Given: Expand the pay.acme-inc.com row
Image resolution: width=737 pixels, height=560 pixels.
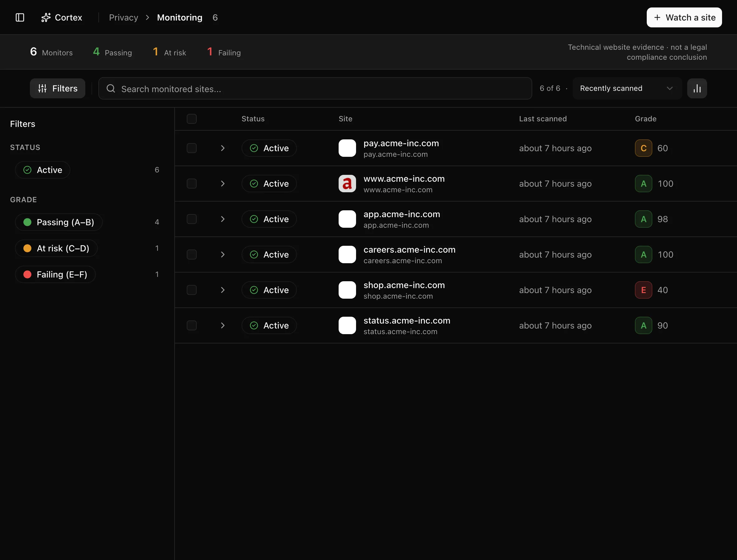Looking at the screenshot, I should (x=223, y=148).
